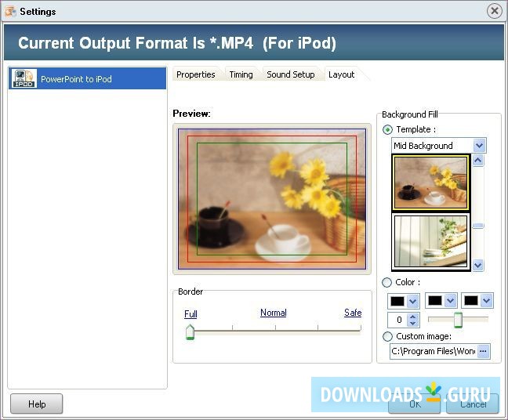Confirm settings with OK
This screenshot has width=508, height=420.
415,404
